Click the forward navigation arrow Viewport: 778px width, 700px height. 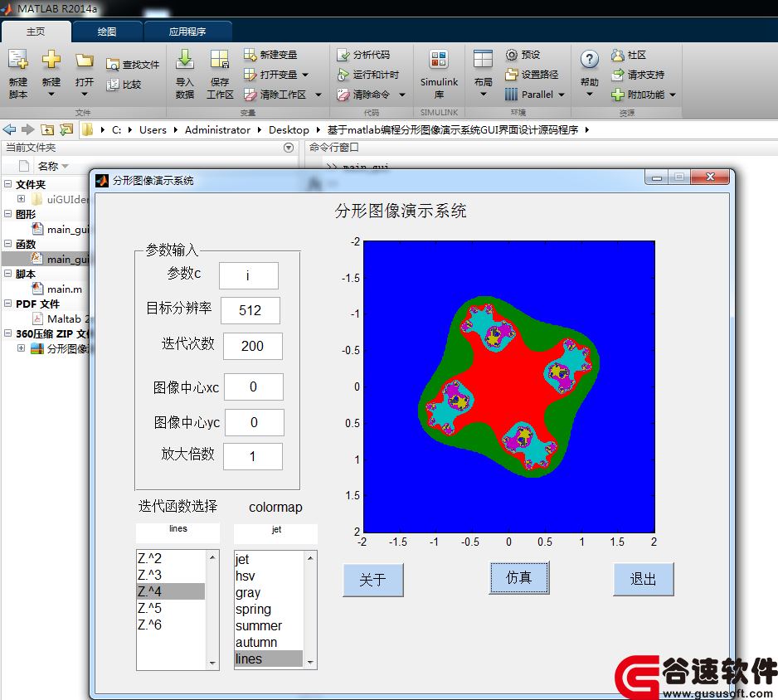[28, 129]
